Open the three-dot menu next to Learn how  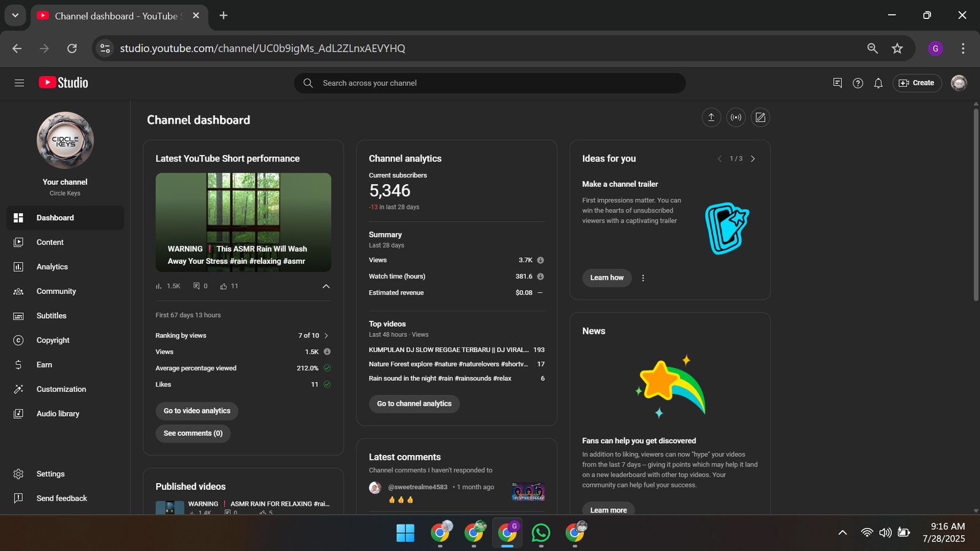click(x=643, y=278)
